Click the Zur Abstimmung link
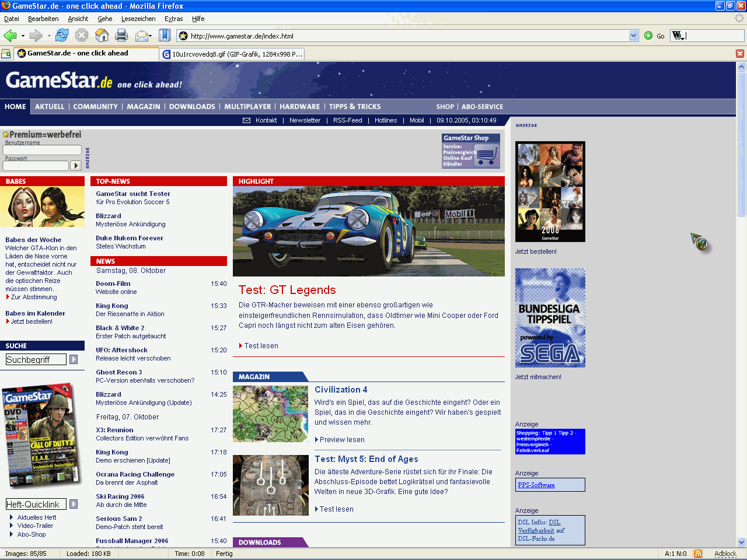The height and width of the screenshot is (560, 747). coord(34,297)
